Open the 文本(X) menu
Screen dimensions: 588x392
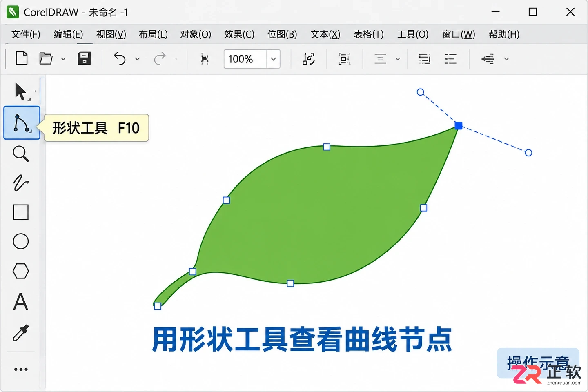click(x=325, y=34)
